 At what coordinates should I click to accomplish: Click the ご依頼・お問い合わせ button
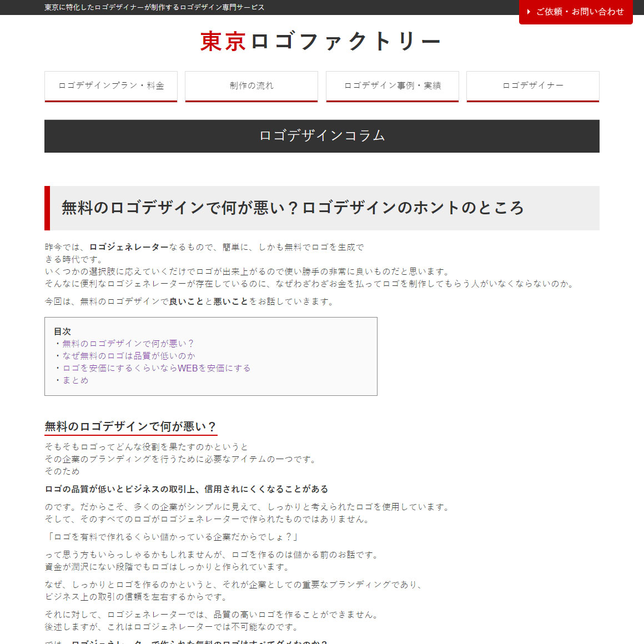click(576, 12)
